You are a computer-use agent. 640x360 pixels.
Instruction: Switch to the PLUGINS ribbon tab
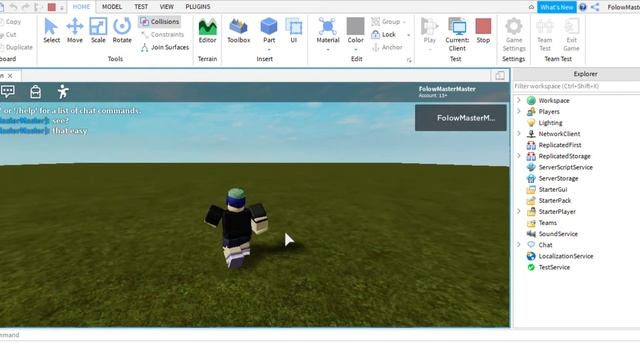pyautogui.click(x=198, y=7)
